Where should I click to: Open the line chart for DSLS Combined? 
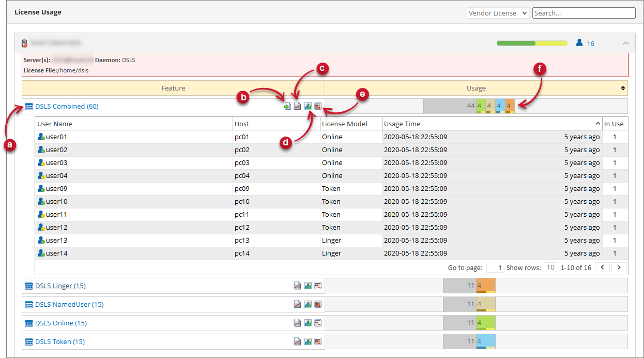298,106
